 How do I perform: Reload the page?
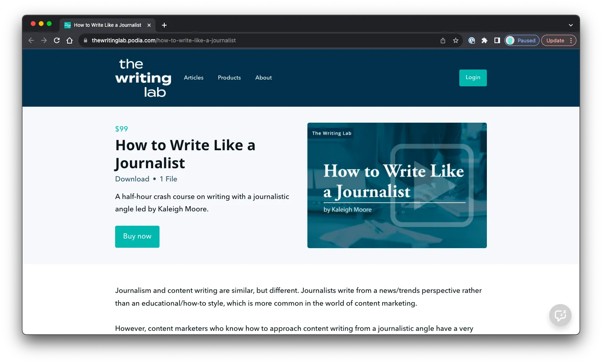coord(57,40)
